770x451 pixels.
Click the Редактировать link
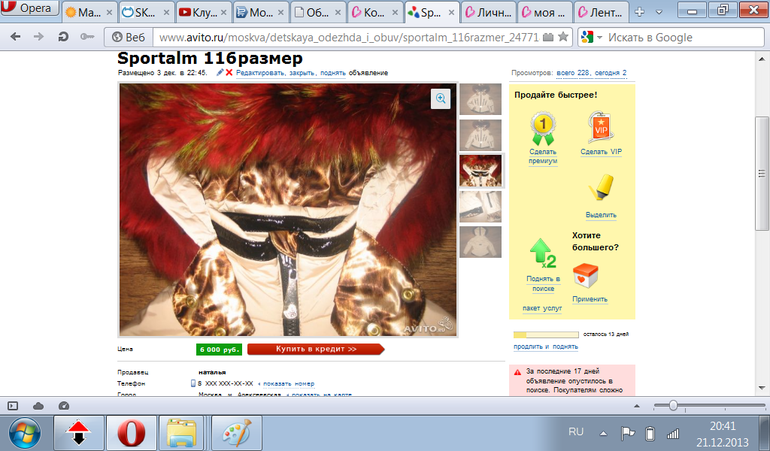[x=260, y=73]
